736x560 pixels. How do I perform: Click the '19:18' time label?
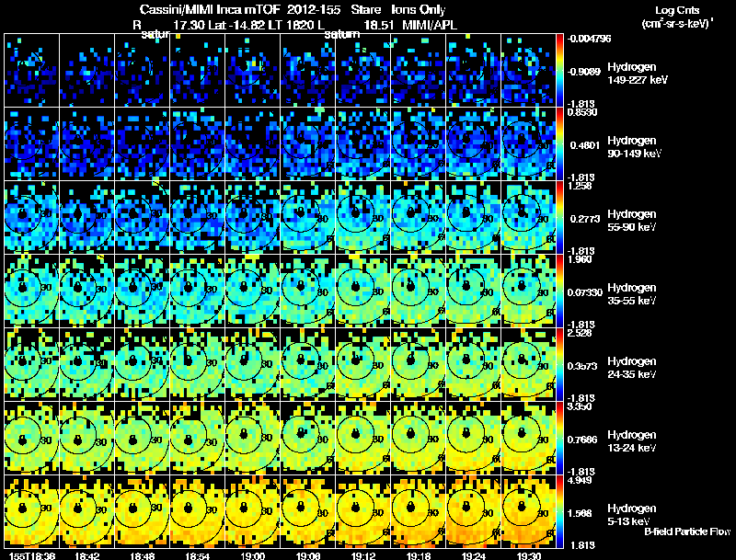pyautogui.click(x=419, y=555)
